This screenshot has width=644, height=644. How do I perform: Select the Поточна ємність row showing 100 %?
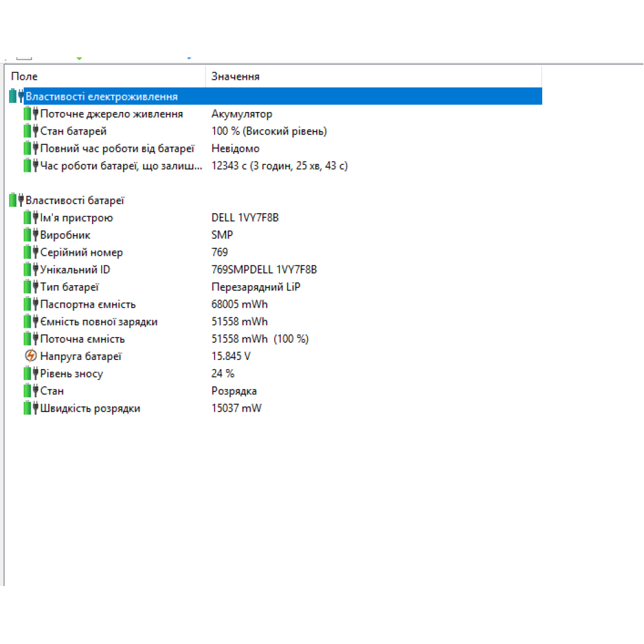129,339
